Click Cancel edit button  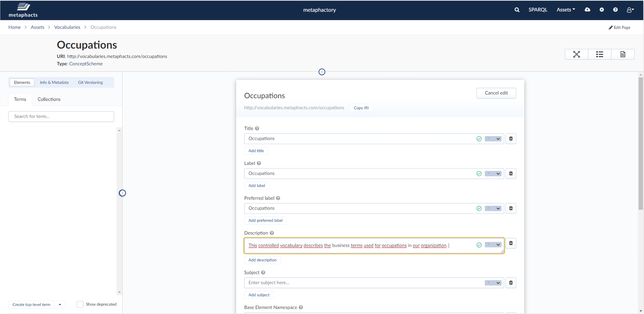pos(496,93)
